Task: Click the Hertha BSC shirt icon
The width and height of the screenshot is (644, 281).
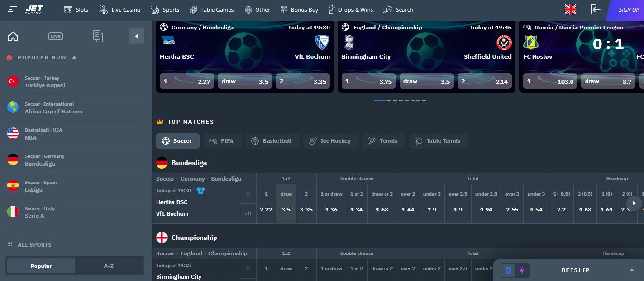Action: [200, 191]
